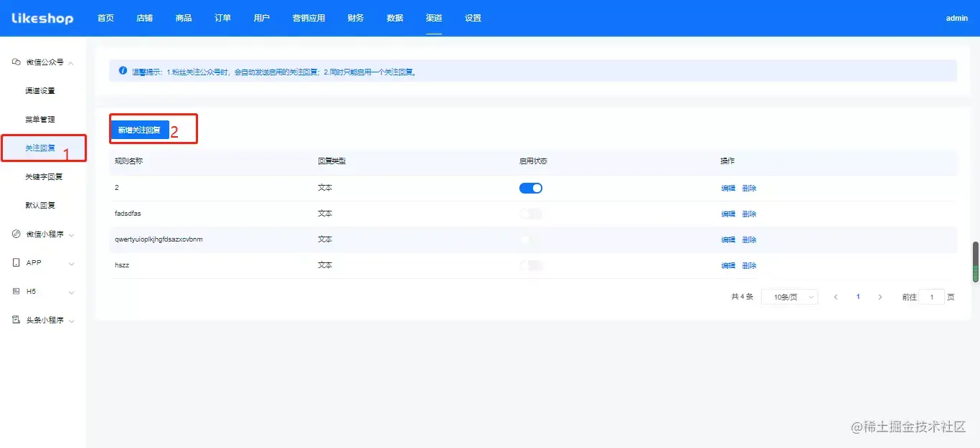Open the 商品 top menu
Viewport: 980px width, 448px height.
coord(184,18)
